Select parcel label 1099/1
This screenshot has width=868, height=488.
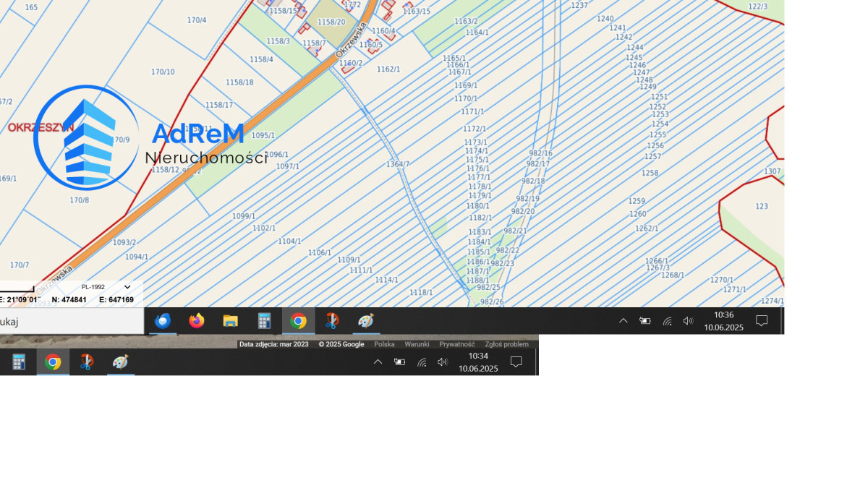tap(244, 216)
